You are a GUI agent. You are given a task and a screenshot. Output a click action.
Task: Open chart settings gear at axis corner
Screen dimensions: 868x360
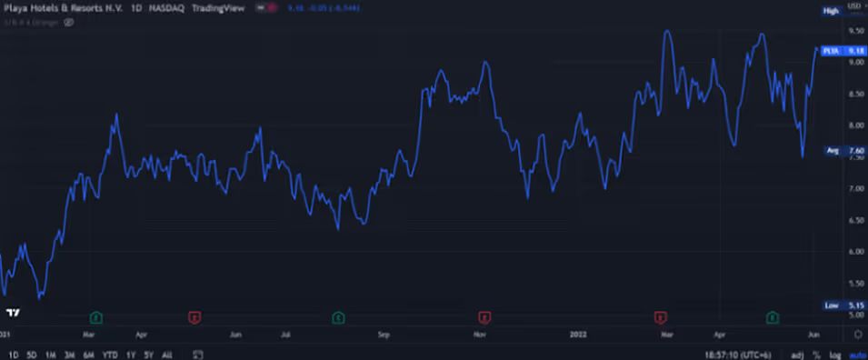point(859,335)
